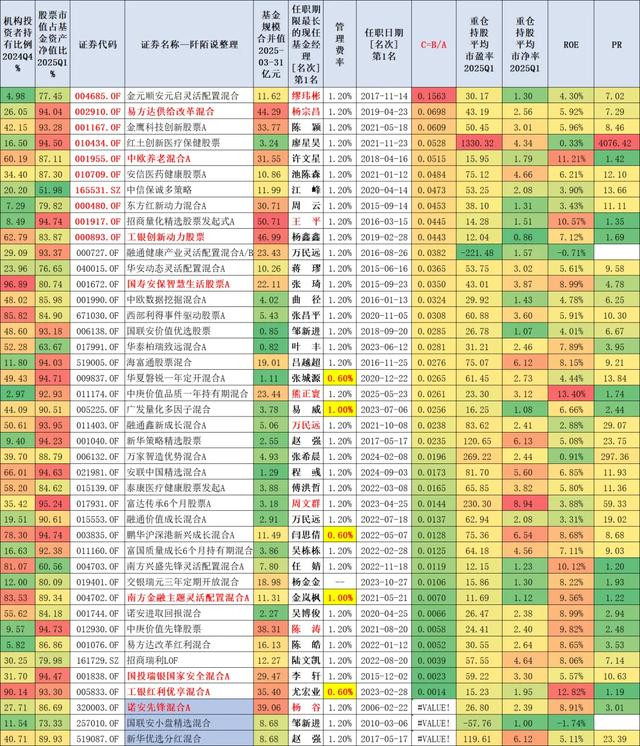The width and height of the screenshot is (640, 746).
Task: Select management fee 1.00% for 广发量化多因子
Action: point(340,410)
